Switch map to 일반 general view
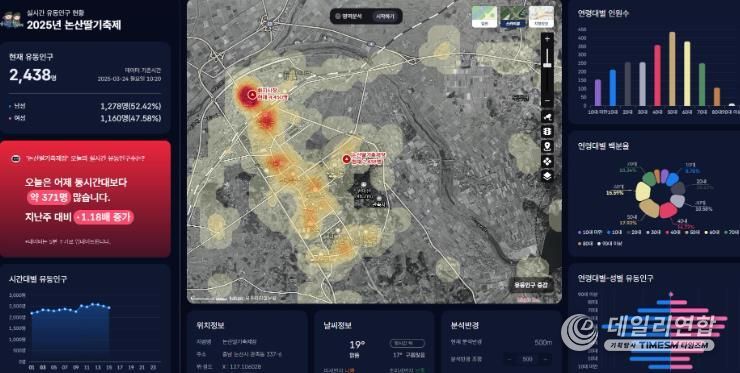The width and height of the screenshot is (740, 373). click(485, 17)
